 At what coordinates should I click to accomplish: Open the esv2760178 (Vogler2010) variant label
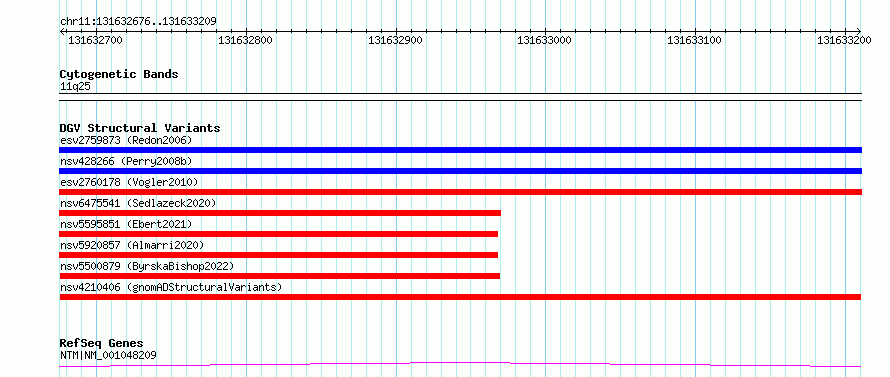pos(129,182)
